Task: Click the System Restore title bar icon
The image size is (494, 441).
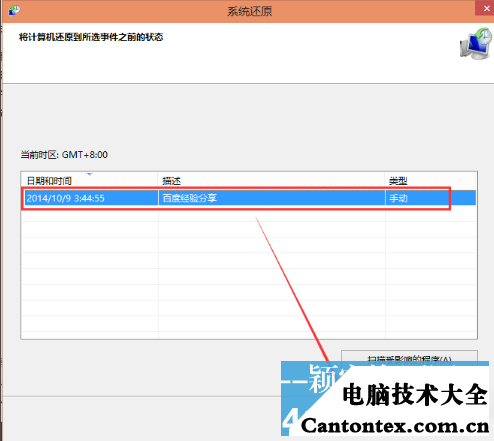Action: [15, 10]
